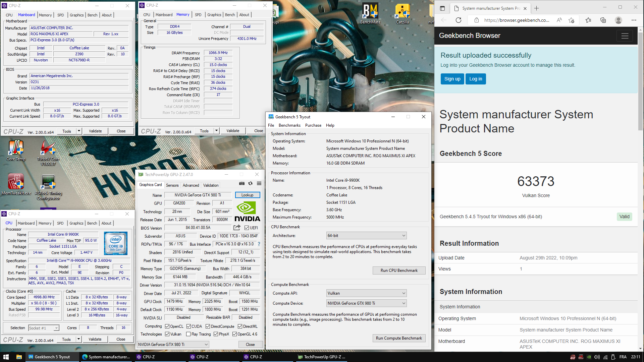644x362 pixels.
Task: Open the Compute Device dropdown in Geekbench
Action: 366,303
